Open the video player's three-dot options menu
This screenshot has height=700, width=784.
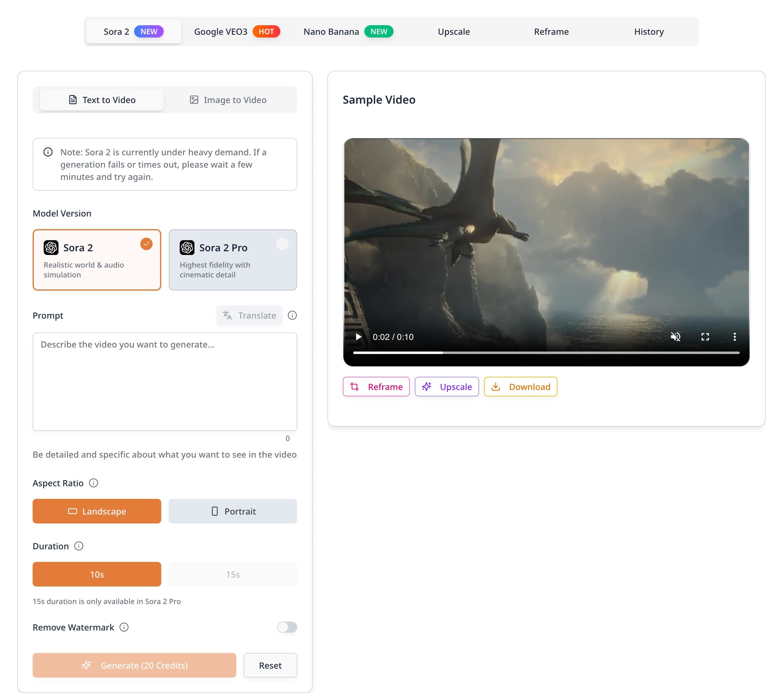(734, 337)
